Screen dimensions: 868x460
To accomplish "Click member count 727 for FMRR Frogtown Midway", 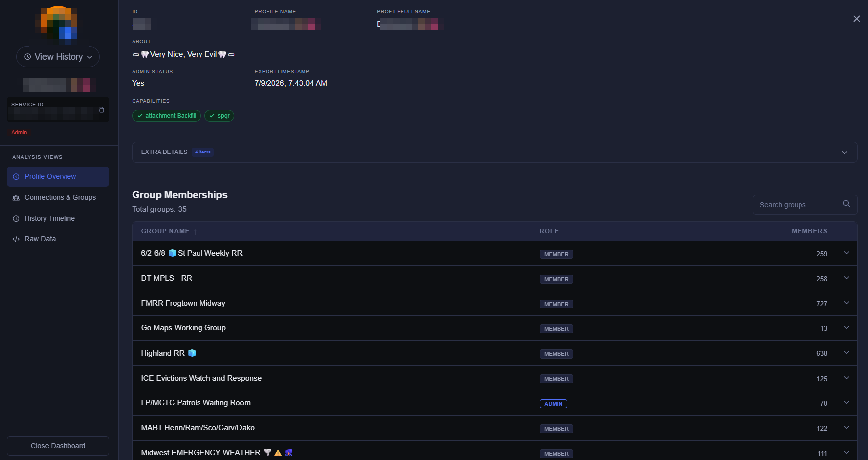I will click(822, 304).
